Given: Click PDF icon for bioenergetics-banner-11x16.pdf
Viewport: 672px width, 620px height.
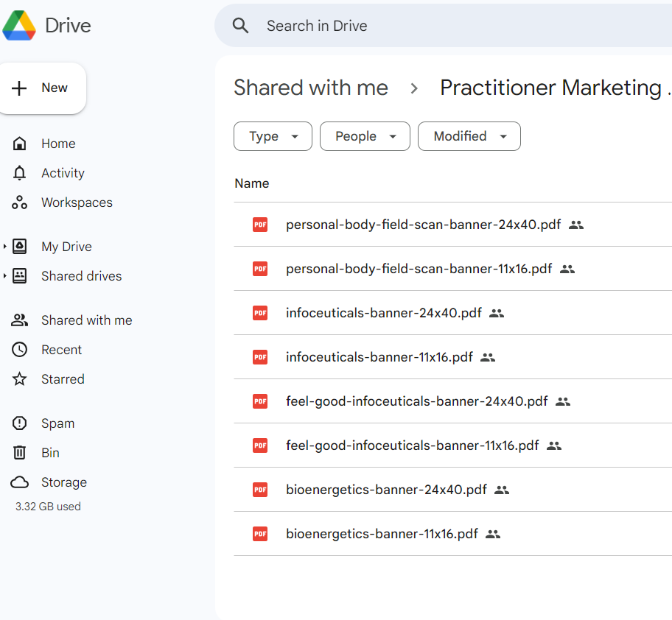Looking at the screenshot, I should point(260,534).
